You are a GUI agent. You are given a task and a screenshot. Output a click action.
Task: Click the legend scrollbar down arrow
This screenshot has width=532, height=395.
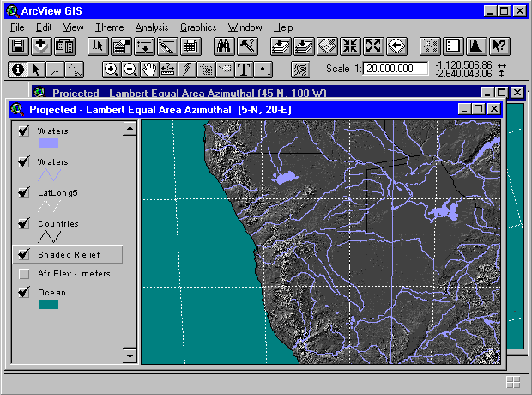130,356
